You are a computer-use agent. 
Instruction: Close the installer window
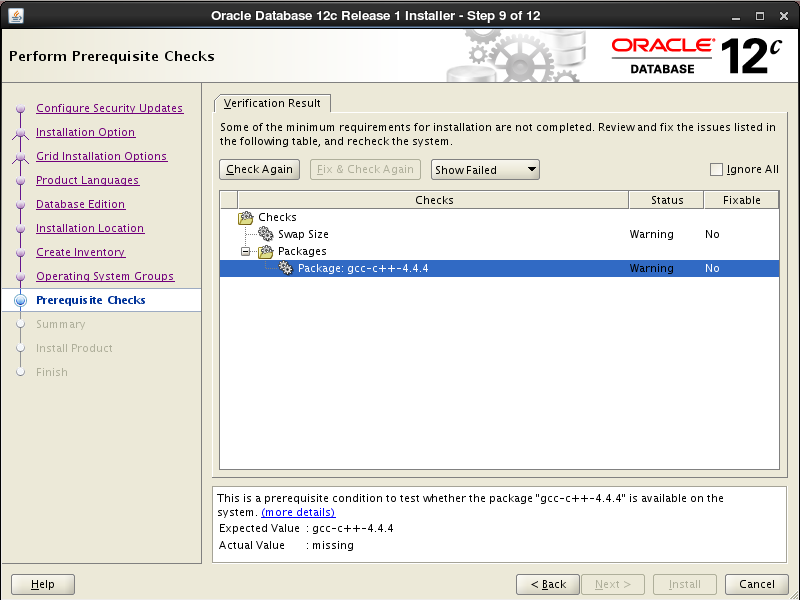[x=784, y=16]
